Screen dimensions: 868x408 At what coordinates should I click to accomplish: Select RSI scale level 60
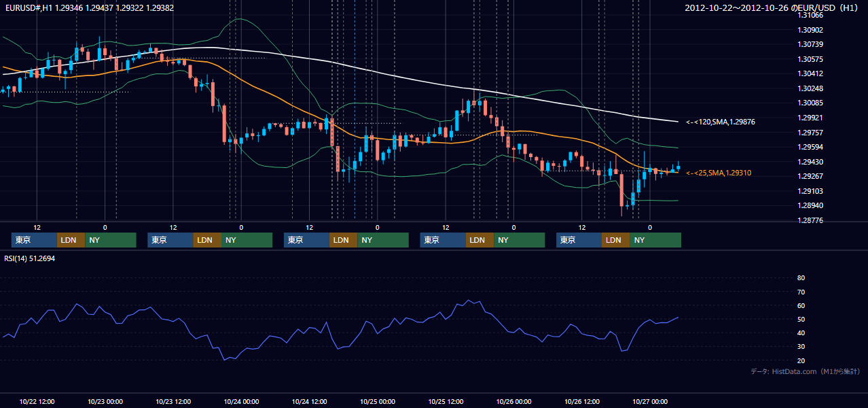801,305
